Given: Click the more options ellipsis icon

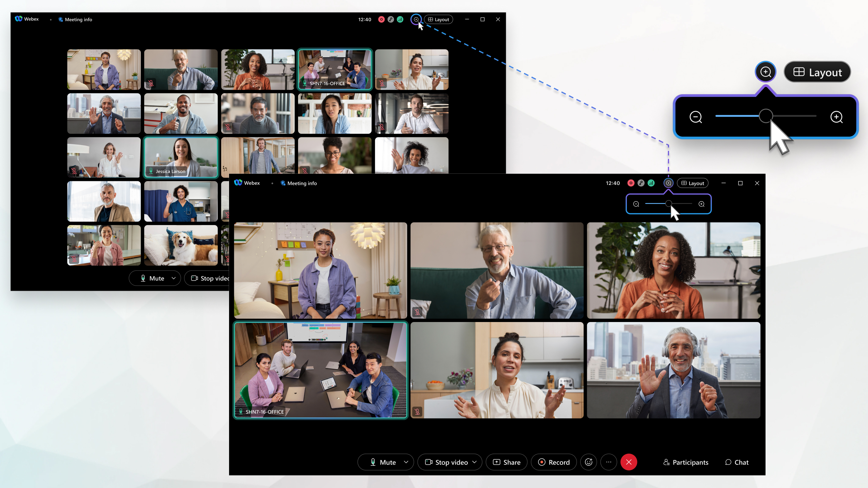Looking at the screenshot, I should pos(609,462).
